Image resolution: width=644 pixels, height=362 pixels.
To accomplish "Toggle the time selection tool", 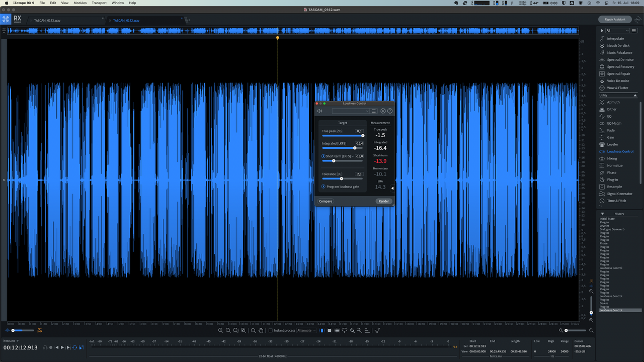I will point(322,330).
